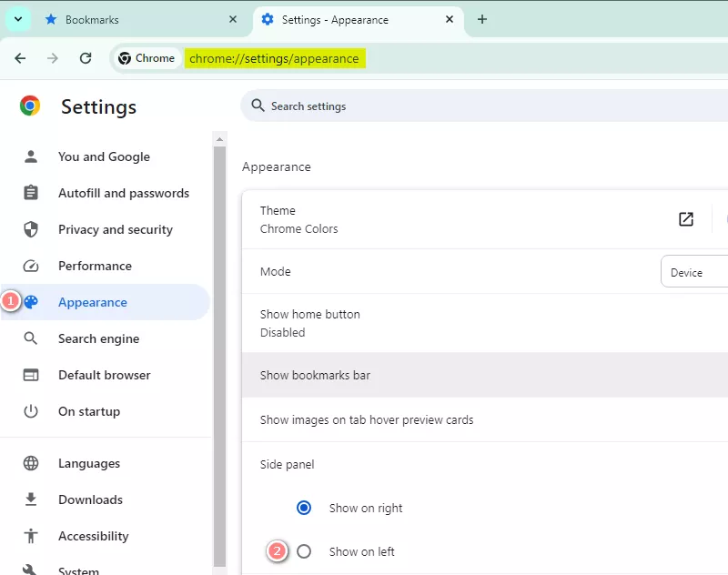This screenshot has height=575, width=728.
Task: Select the Settings - Appearance tab
Action: click(x=358, y=19)
